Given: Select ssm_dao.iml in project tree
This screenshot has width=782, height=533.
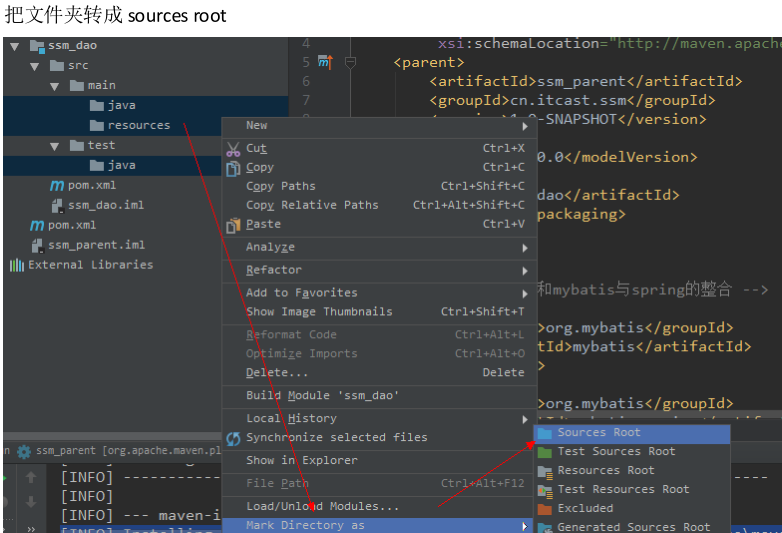Looking at the screenshot, I should tap(106, 205).
